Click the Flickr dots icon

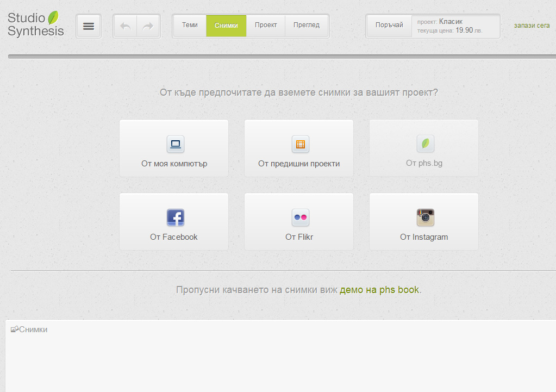tap(300, 217)
